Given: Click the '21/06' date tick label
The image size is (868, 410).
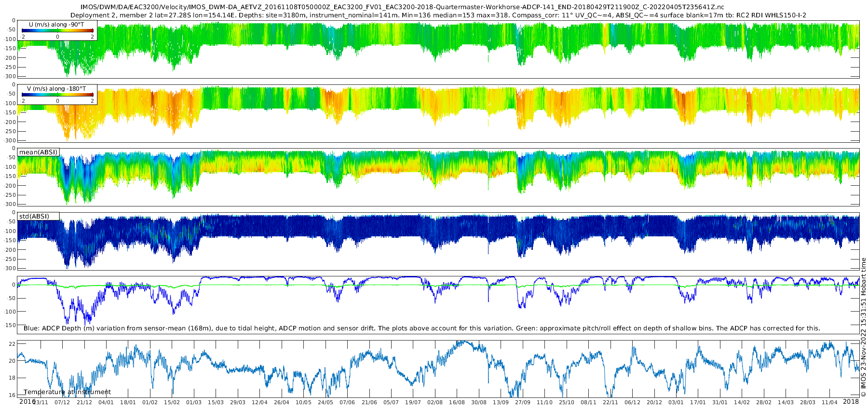Looking at the screenshot, I should (x=369, y=402).
